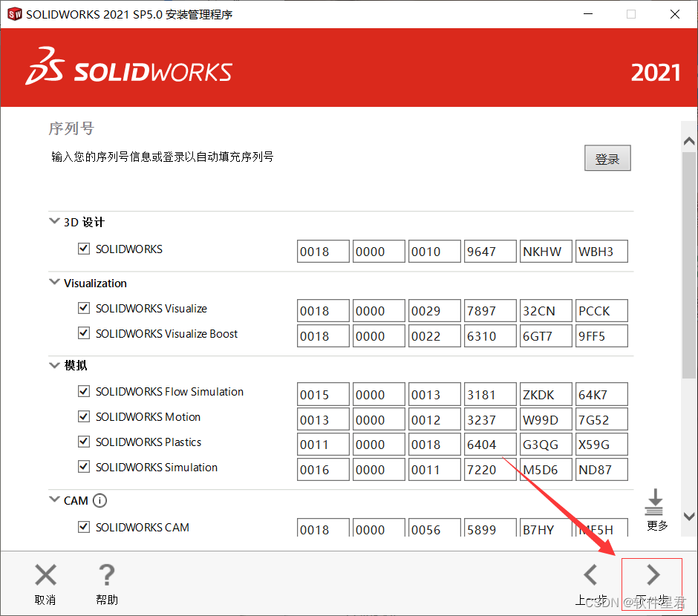Uncheck the SOLIDWORKS 3D design checkbox
The height and width of the screenshot is (616, 698).
(84, 249)
